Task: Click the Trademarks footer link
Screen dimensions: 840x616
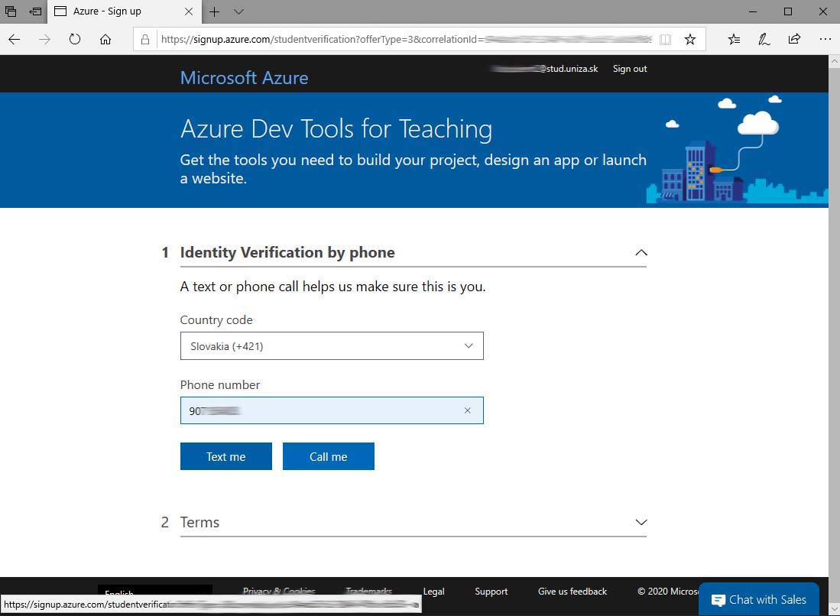Action: pos(368,592)
